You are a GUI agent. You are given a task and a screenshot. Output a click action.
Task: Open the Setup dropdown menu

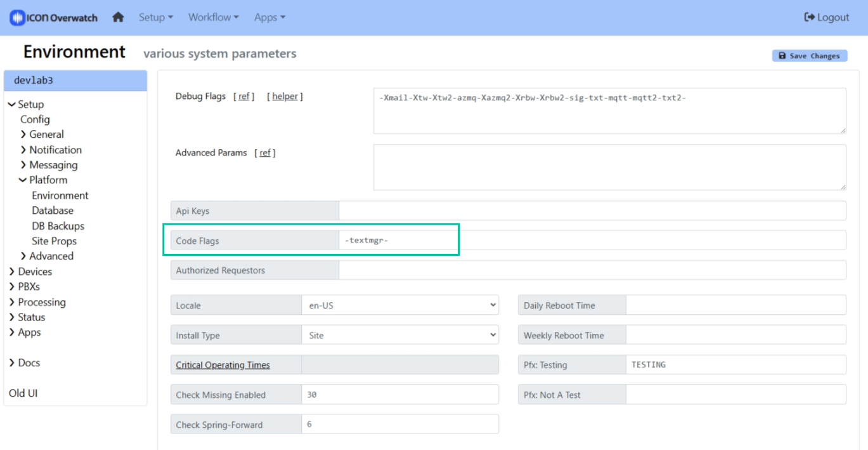[x=156, y=18]
